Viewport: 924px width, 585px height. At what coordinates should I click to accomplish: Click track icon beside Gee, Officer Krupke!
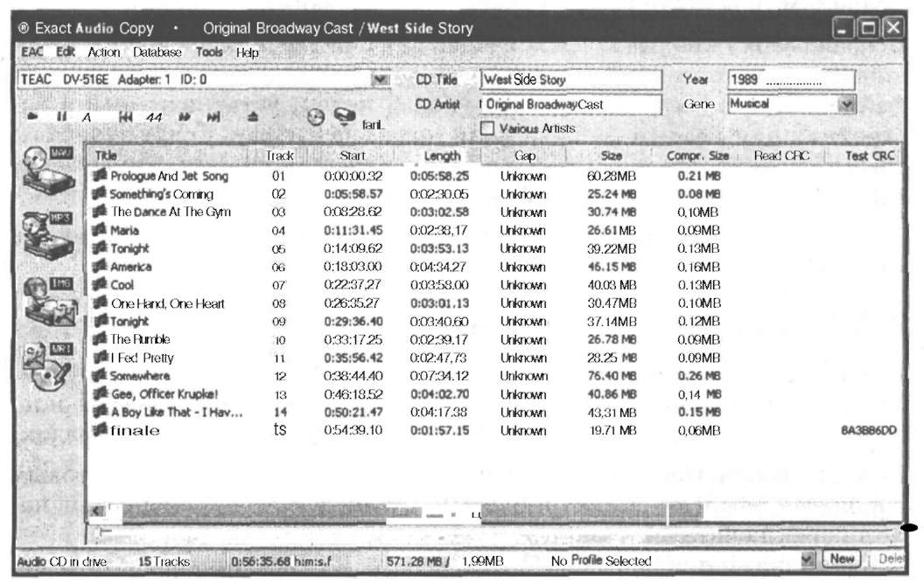[100, 393]
